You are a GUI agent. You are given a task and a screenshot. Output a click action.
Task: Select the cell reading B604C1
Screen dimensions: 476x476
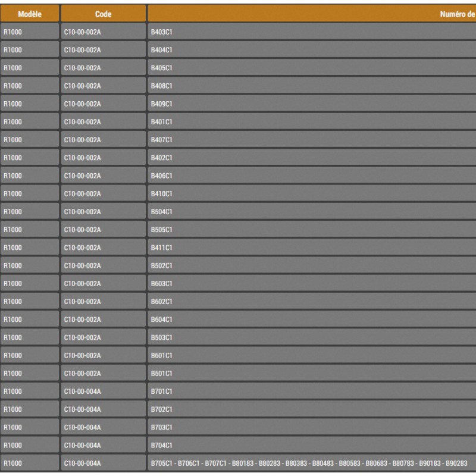click(312, 319)
